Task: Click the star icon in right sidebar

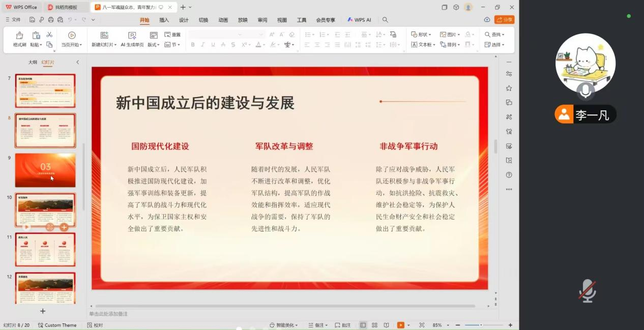Action: (x=509, y=88)
